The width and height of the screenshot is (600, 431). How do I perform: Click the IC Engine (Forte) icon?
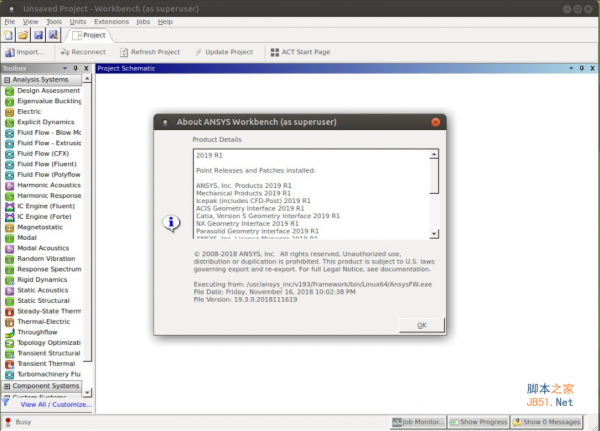coord(10,217)
